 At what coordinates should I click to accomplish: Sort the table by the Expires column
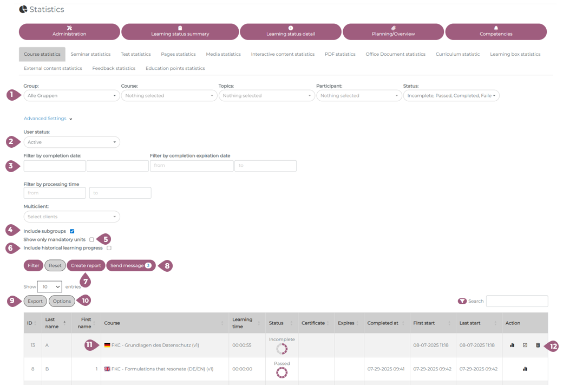[x=348, y=323]
